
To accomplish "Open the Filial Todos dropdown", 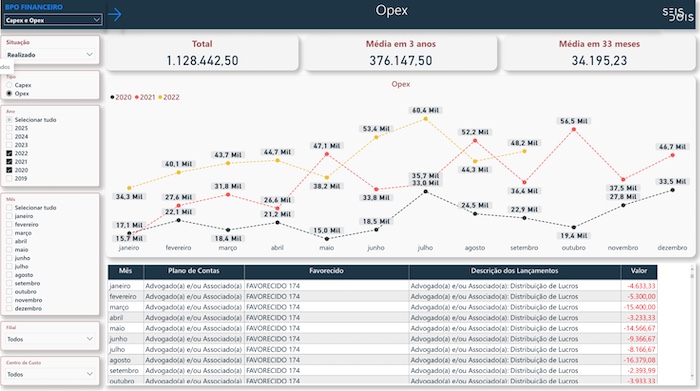I will coord(50,339).
